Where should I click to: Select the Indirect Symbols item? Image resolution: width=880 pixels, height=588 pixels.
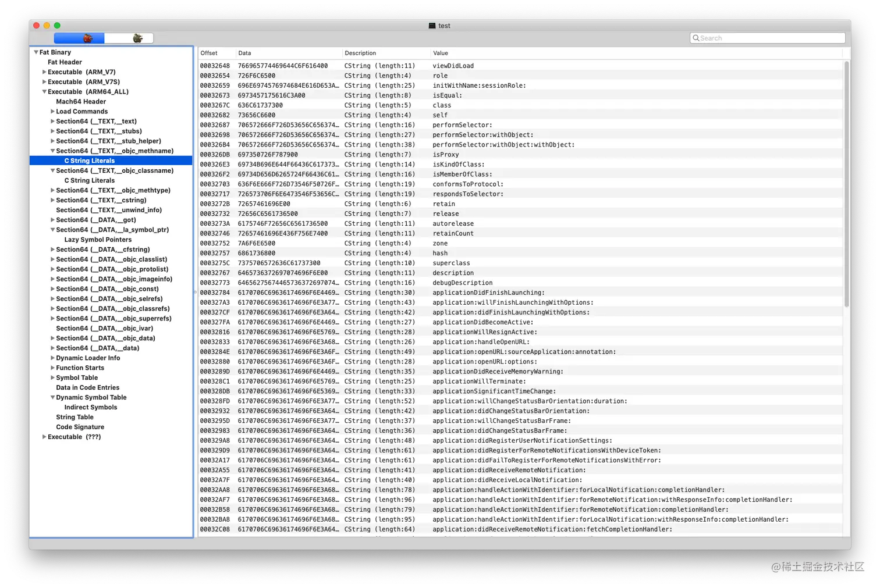click(90, 408)
